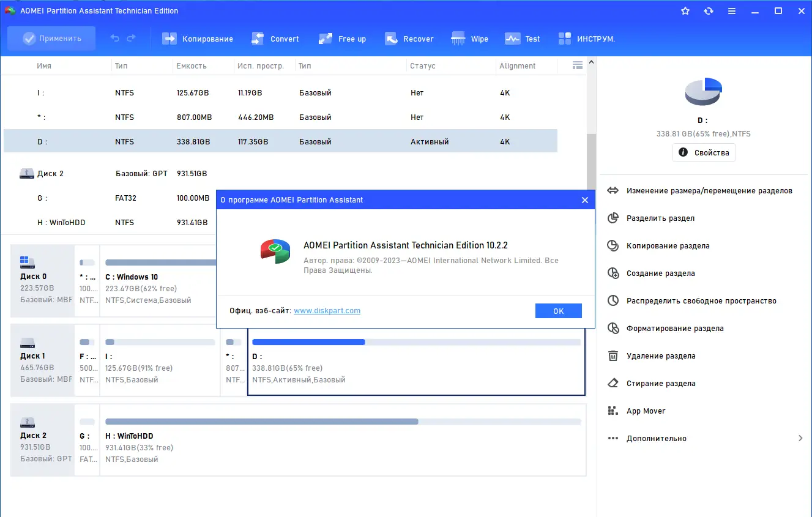Click the D: usage bar in the disk map
The height and width of the screenshot is (517, 812).
click(x=416, y=342)
